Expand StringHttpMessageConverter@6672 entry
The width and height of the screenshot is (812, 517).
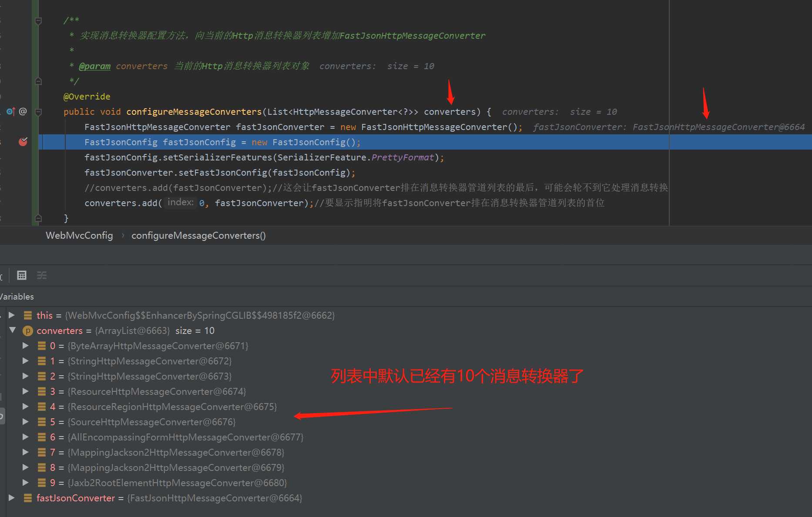(x=26, y=361)
